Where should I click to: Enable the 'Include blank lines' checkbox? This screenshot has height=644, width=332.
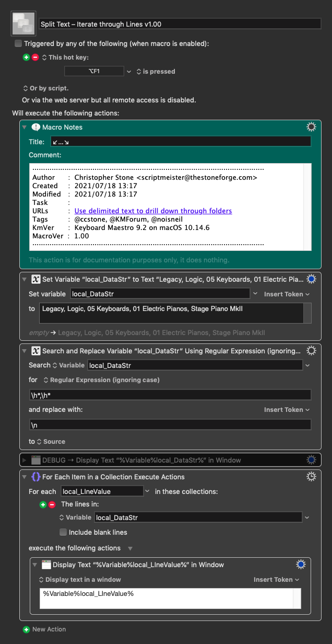click(x=63, y=532)
